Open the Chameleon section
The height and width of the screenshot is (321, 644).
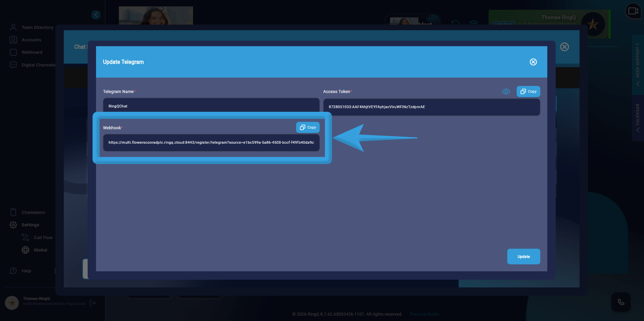click(x=13, y=212)
